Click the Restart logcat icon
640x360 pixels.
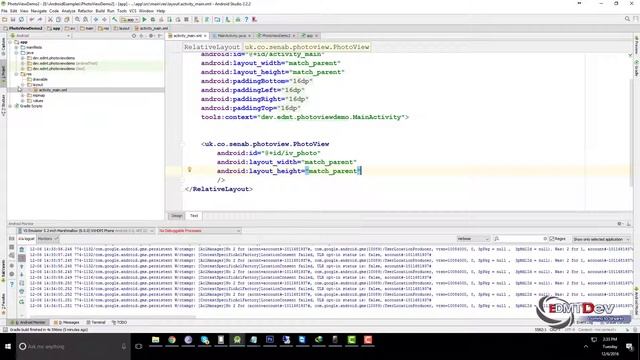(x=22, y=302)
